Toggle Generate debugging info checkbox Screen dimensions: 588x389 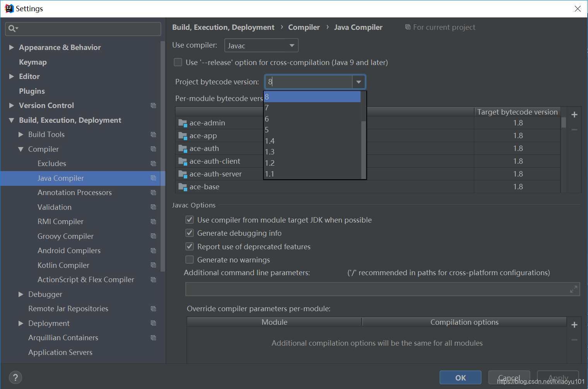190,233
